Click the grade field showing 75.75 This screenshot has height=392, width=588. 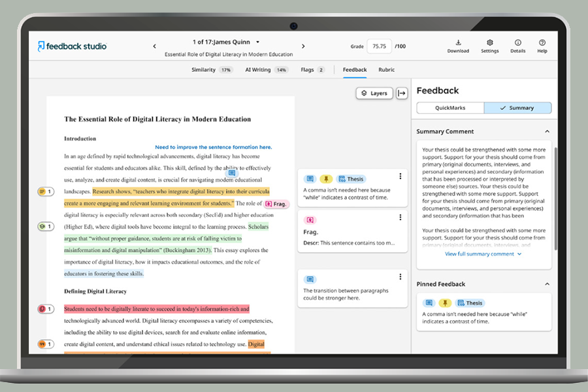click(x=379, y=46)
